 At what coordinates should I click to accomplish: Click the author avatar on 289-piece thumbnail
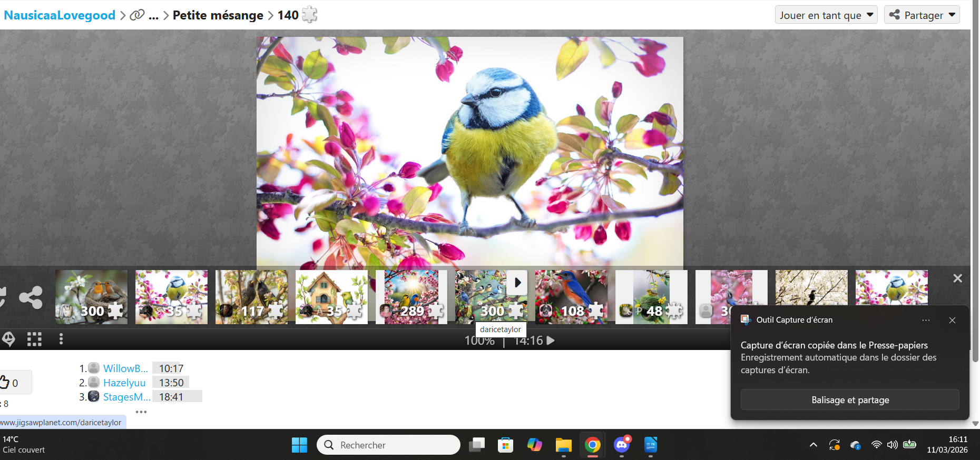(387, 311)
